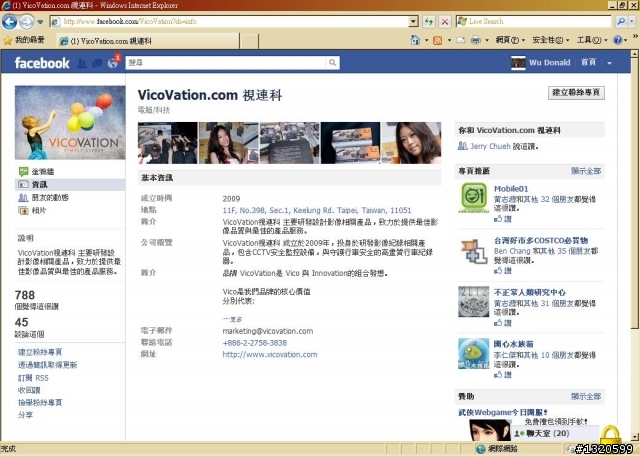The height and width of the screenshot is (457, 640).
Task: Click the Home page toolbar icon
Action: tap(416, 40)
